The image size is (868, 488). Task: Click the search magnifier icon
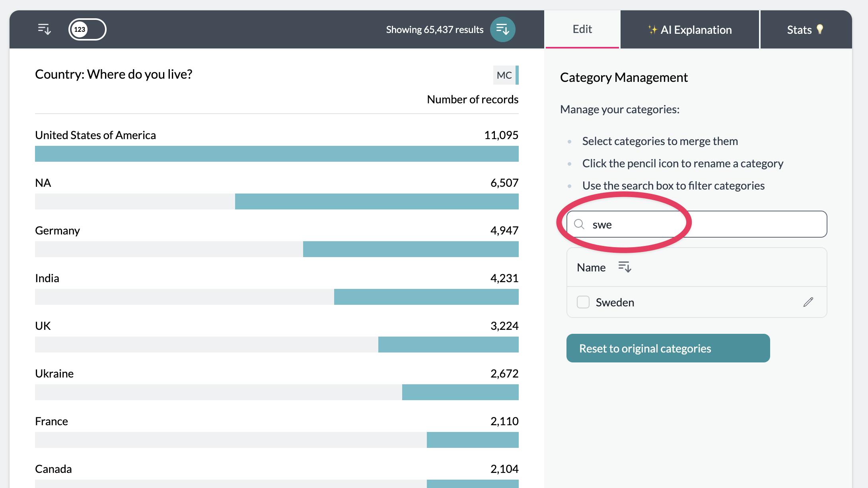(579, 225)
